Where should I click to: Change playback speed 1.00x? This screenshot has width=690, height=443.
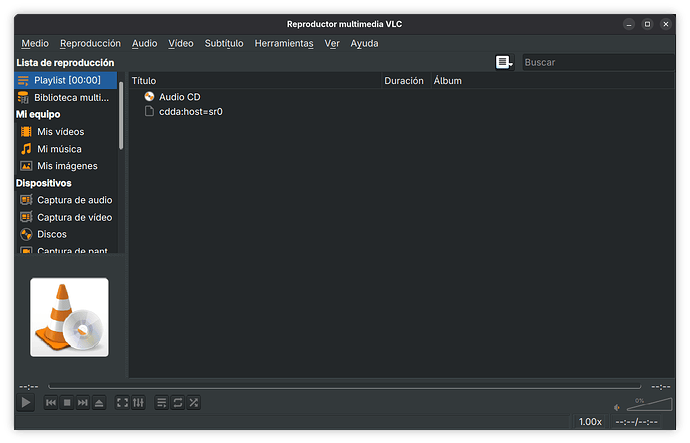(590, 422)
